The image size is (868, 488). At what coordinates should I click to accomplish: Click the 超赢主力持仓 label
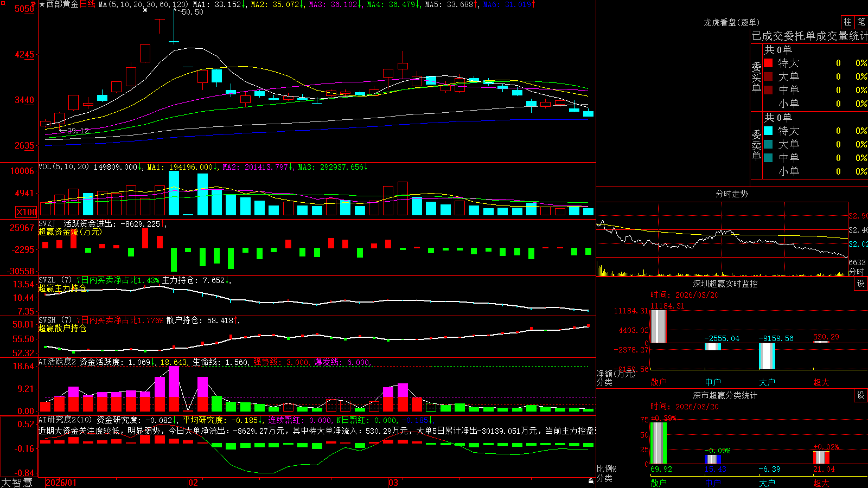(x=62, y=288)
